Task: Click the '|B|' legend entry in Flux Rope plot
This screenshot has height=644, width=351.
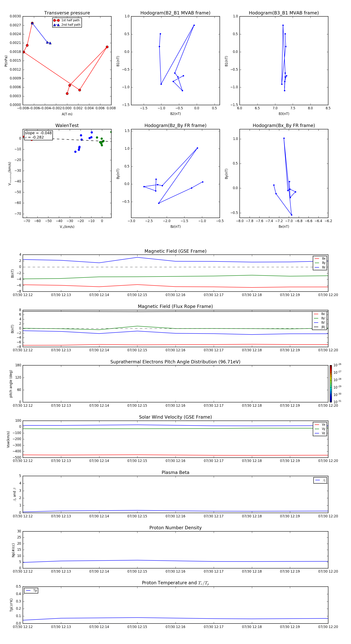Action: point(320,327)
